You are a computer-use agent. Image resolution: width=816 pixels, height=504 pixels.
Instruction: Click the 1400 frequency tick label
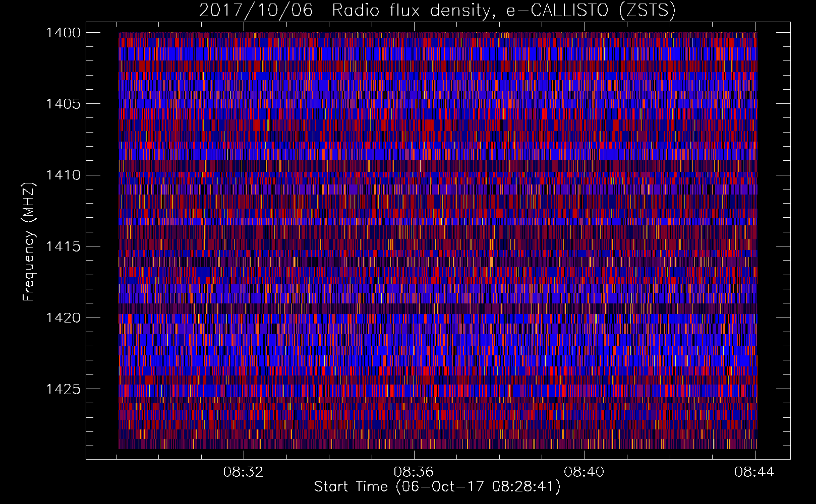click(63, 33)
